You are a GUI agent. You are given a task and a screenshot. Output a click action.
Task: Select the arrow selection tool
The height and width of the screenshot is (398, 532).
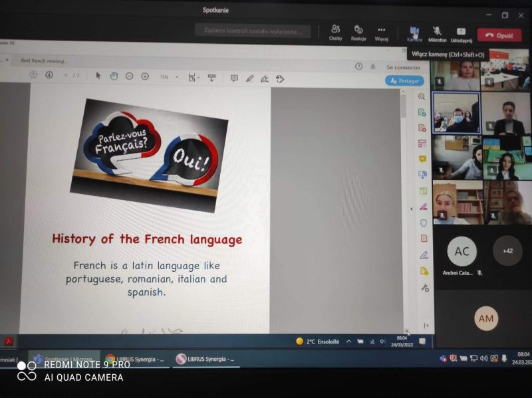(98, 76)
